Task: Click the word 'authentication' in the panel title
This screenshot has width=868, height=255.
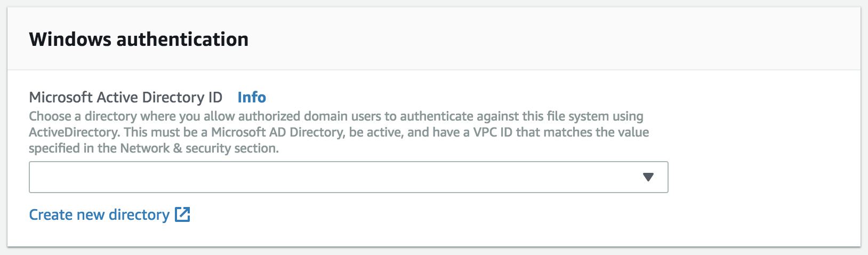Action: click(x=182, y=39)
